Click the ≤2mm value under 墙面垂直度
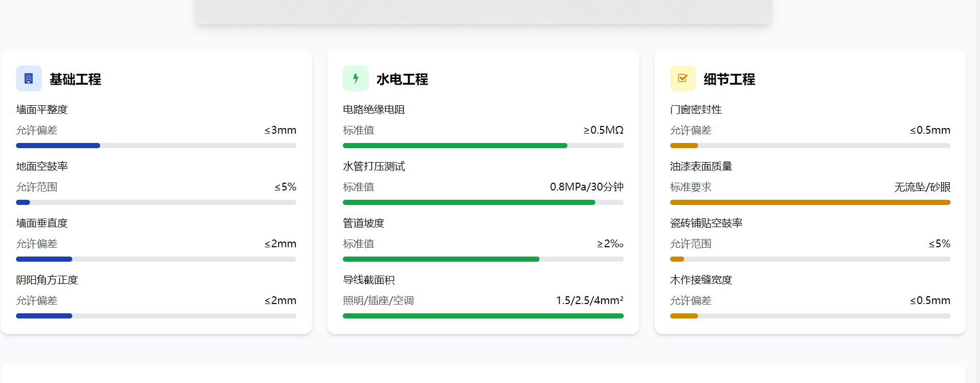This screenshot has width=980, height=383. [x=280, y=244]
